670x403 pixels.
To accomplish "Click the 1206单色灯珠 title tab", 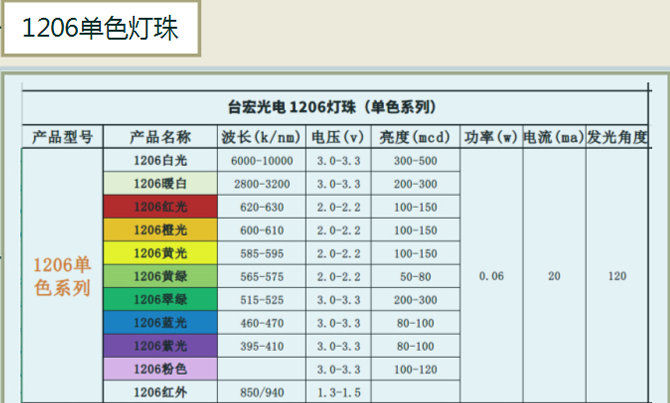I will (101, 29).
